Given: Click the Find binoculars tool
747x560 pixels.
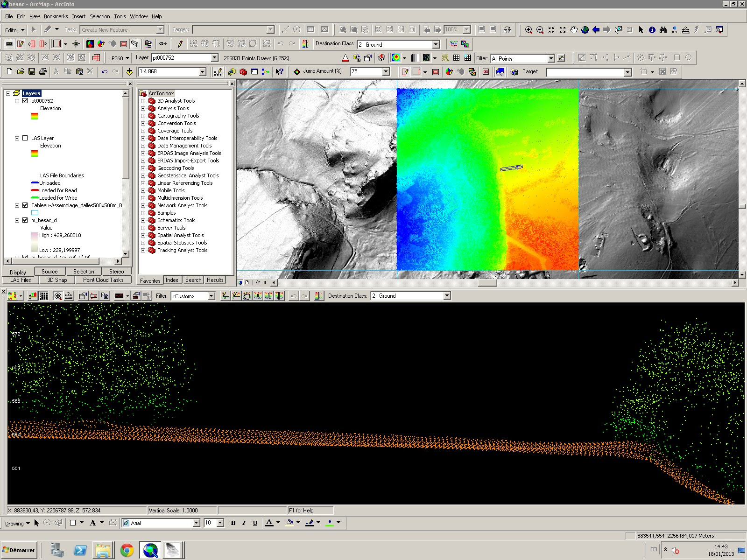Looking at the screenshot, I should pos(663,30).
